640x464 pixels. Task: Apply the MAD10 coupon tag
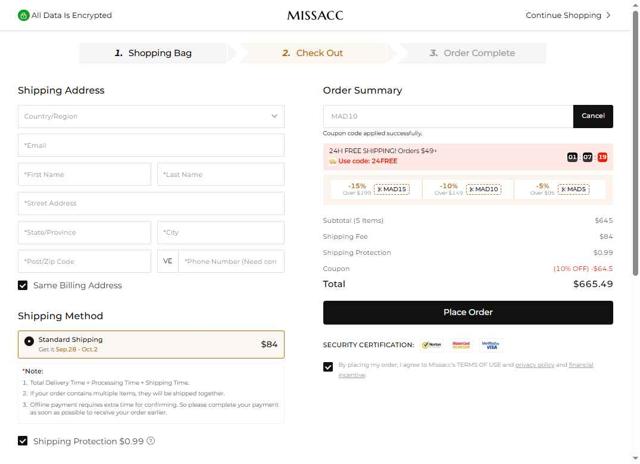tap(484, 189)
